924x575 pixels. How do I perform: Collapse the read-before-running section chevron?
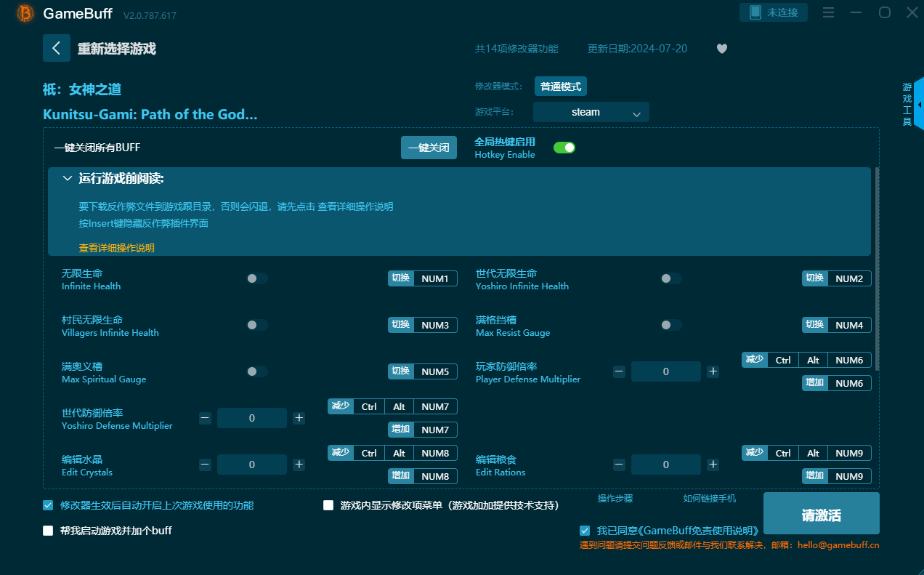coord(68,178)
